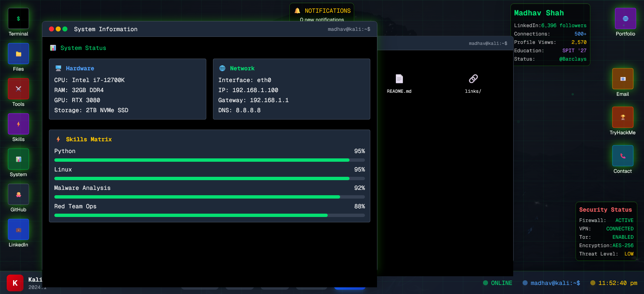Image resolution: width=644 pixels, height=294 pixels.
Task: Close System Information with red dot
Action: point(51,29)
